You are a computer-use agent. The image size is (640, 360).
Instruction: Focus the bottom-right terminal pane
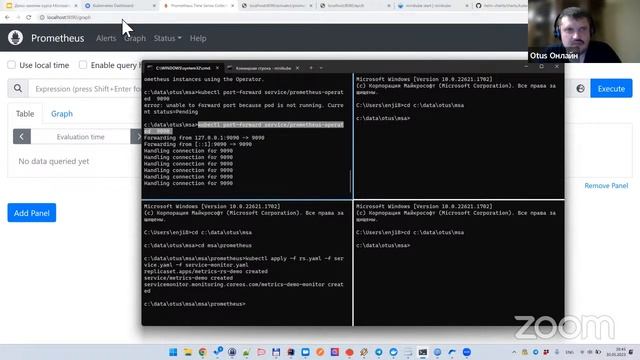459,263
